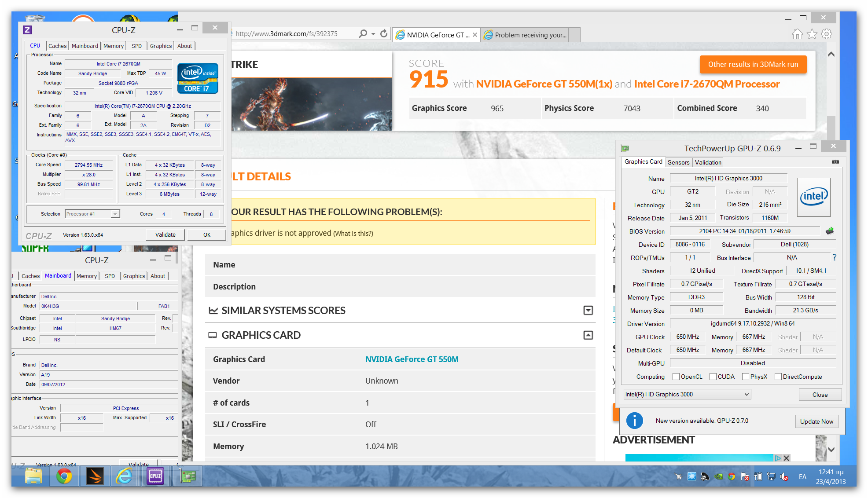The image size is (868, 498).
Task: Click the GPU-Z title bar app icon
Action: coord(625,148)
